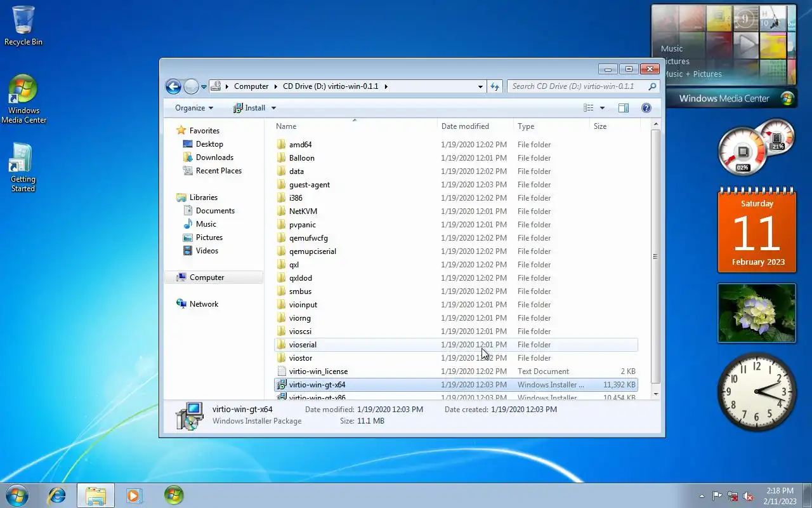The width and height of the screenshot is (812, 508).
Task: Click the vioserial folder name
Action: [303, 345]
